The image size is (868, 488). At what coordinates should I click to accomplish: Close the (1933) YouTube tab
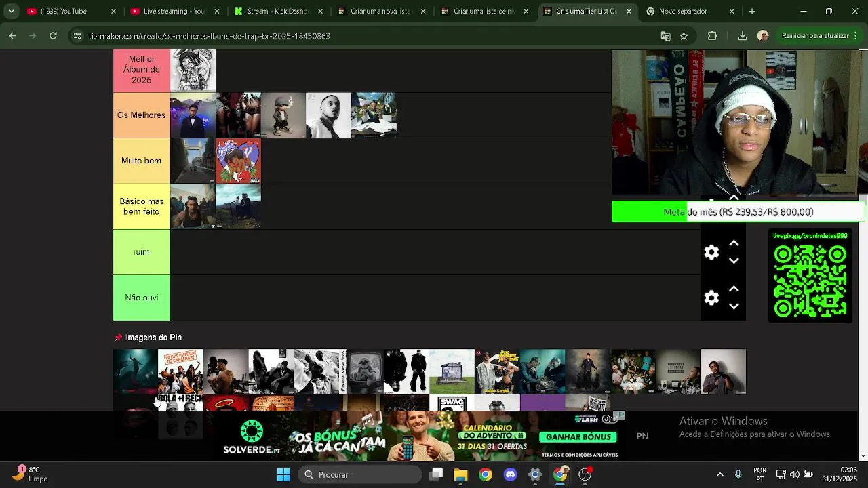[113, 12]
